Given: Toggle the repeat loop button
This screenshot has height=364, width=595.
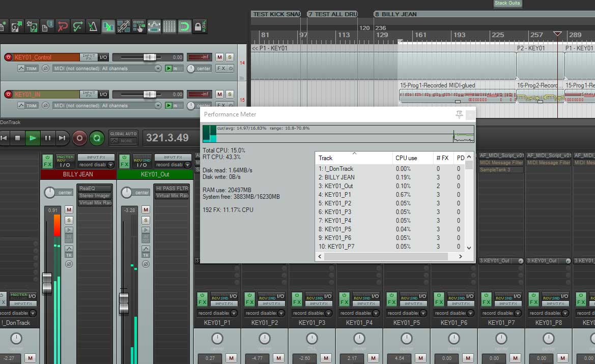Looking at the screenshot, I should click(x=96, y=138).
